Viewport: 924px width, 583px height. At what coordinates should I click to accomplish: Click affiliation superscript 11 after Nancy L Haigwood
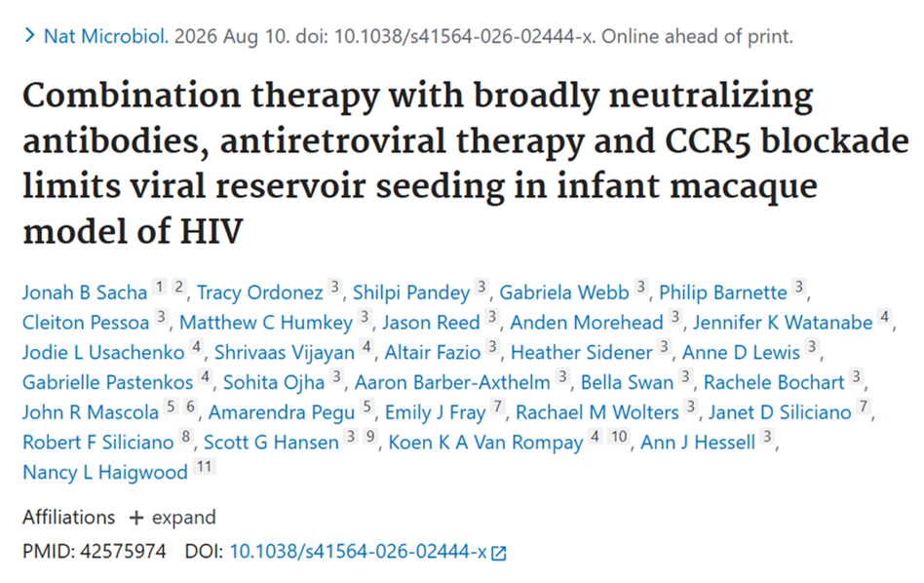[205, 467]
